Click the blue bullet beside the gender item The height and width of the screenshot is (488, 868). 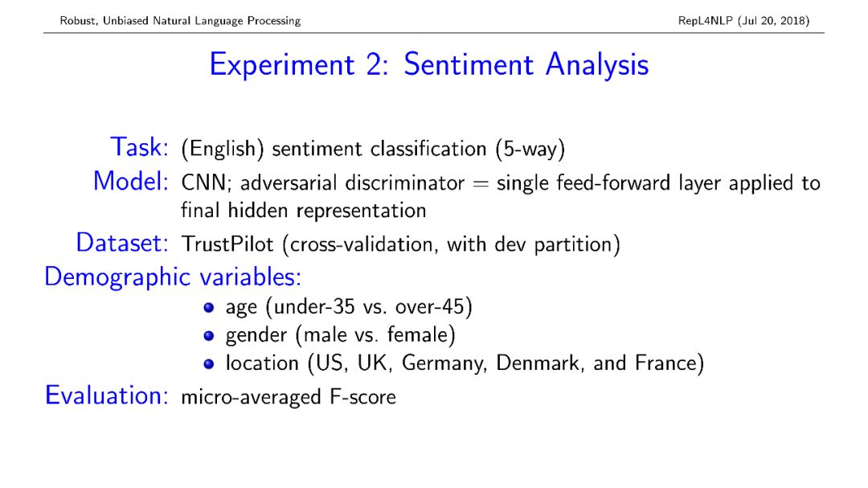(x=209, y=336)
